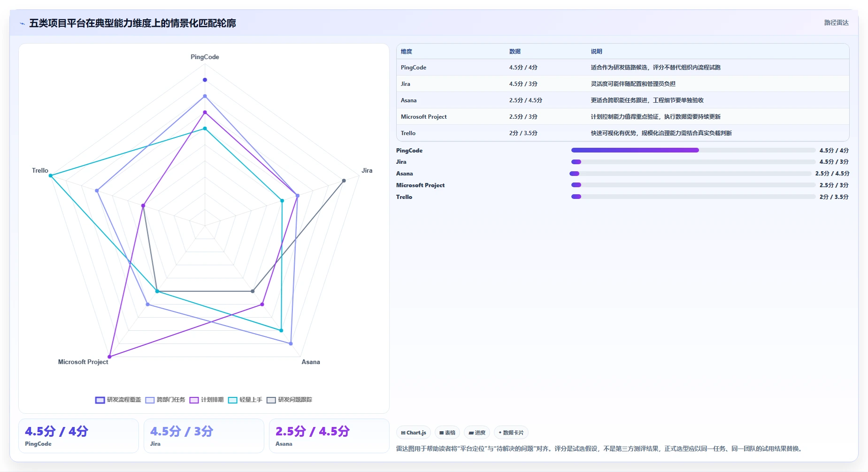Click the 表格 tag chip
This screenshot has height=472, width=868.
447,433
